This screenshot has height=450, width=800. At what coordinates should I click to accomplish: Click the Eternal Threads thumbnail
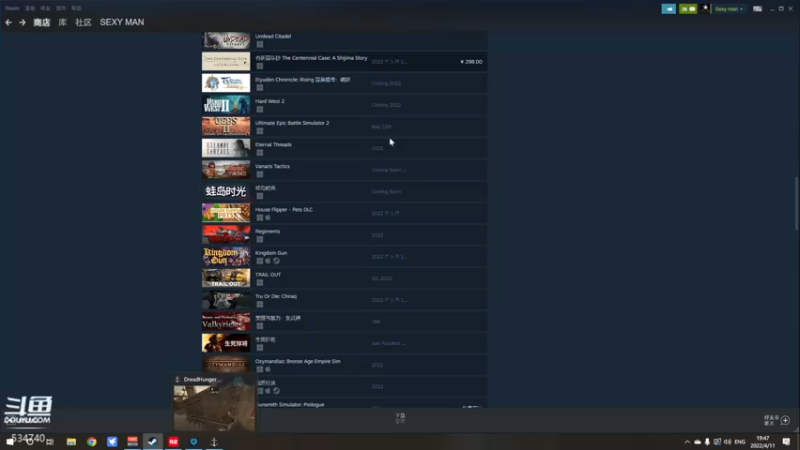226,148
